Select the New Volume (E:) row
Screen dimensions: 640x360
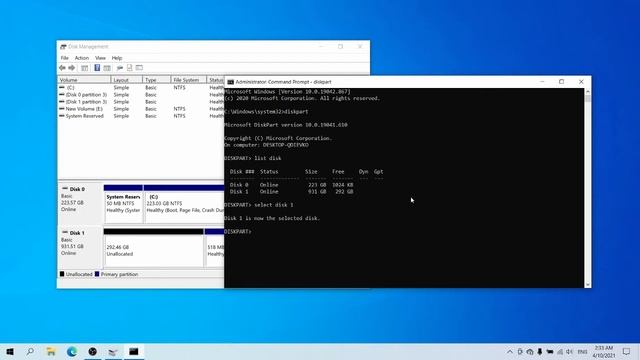141,109
